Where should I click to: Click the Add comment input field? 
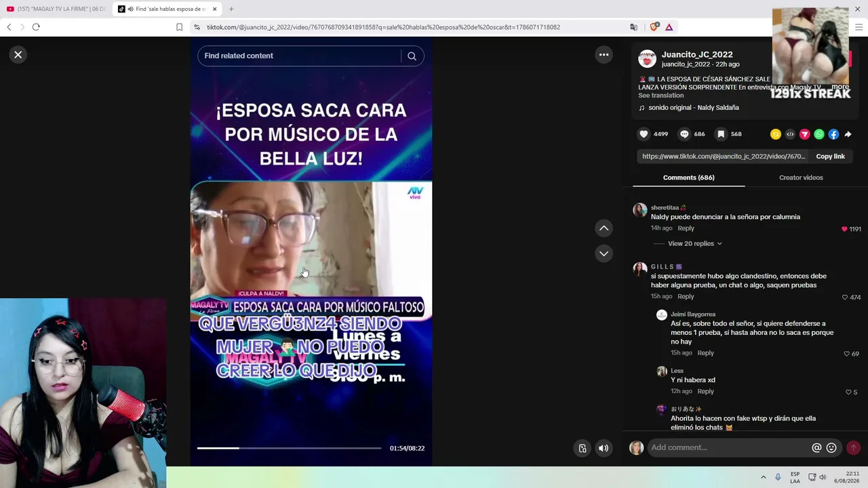tap(729, 448)
